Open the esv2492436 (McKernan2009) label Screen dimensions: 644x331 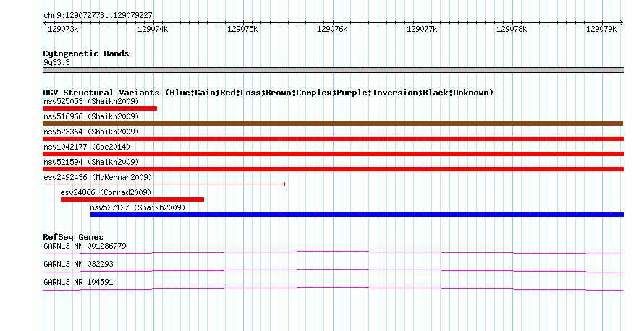point(98,177)
